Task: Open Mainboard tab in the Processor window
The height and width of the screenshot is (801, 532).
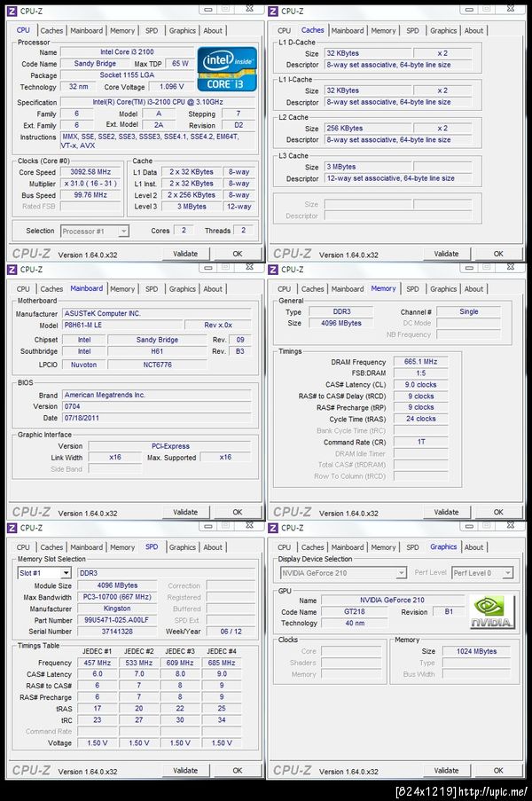Action: click(86, 31)
